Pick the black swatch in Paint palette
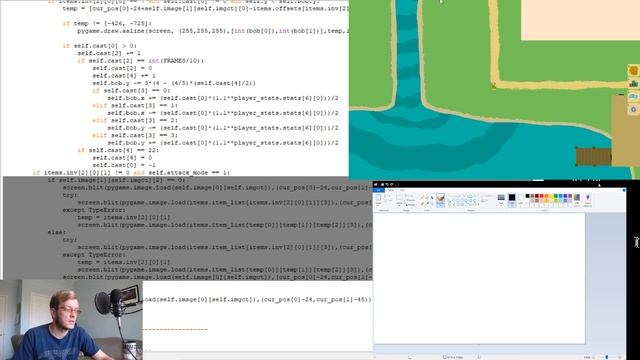The height and width of the screenshot is (360, 640). [x=527, y=196]
